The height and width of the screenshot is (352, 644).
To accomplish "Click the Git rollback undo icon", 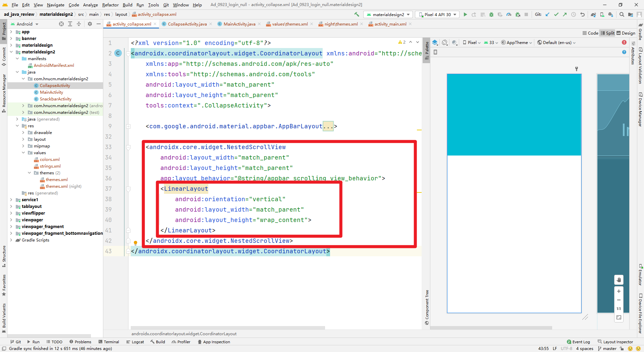I will [582, 14].
